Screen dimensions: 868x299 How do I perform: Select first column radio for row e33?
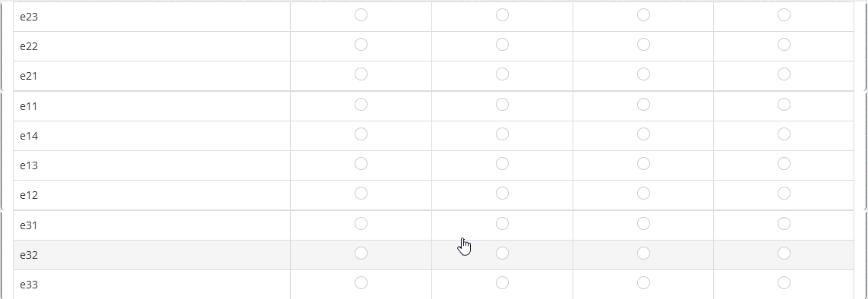coord(361,283)
